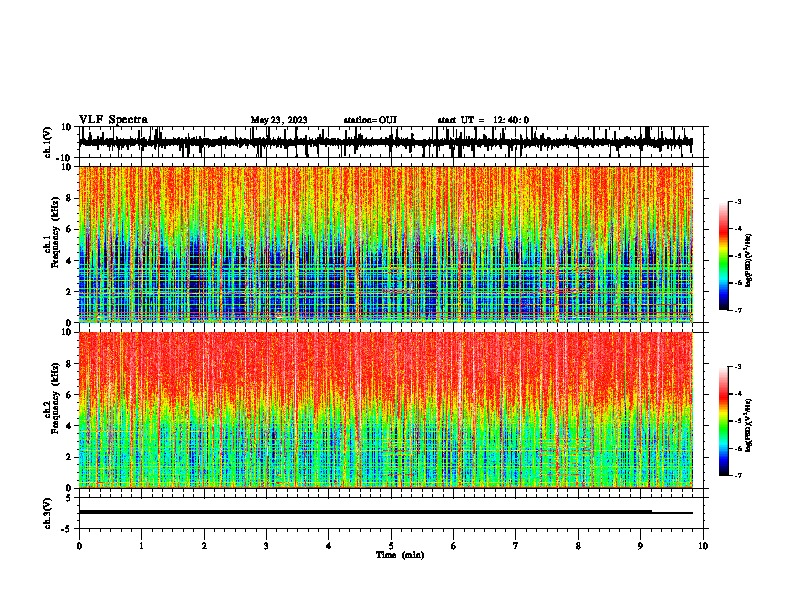Click the time axis tick label '9'
The image size is (792, 612).
pos(640,546)
